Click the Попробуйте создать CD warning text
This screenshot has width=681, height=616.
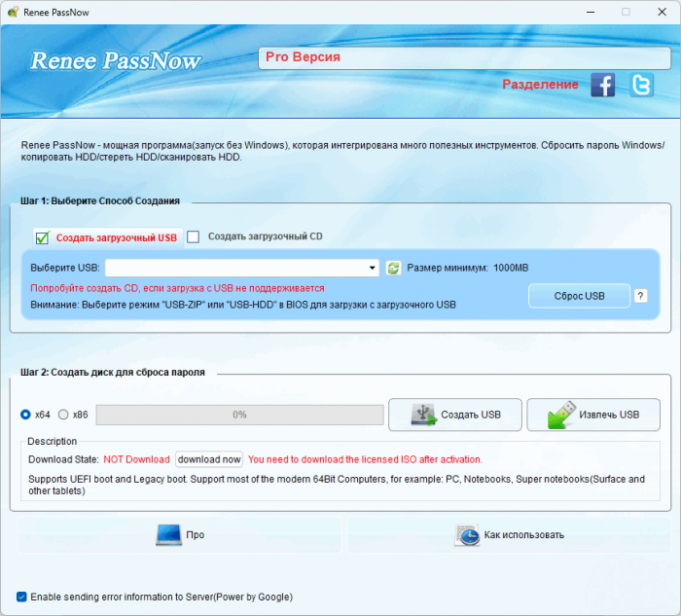[x=177, y=288]
